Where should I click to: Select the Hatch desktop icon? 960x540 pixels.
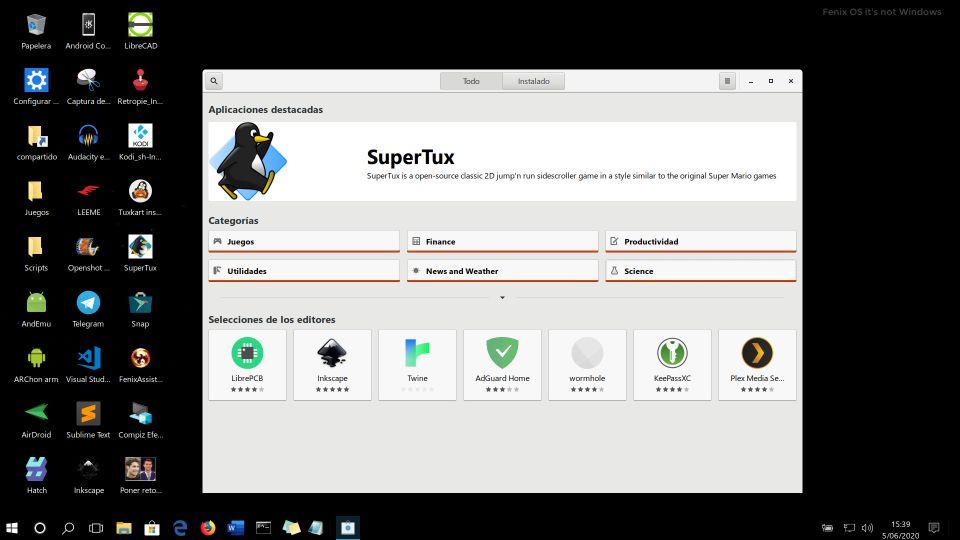click(x=36, y=476)
